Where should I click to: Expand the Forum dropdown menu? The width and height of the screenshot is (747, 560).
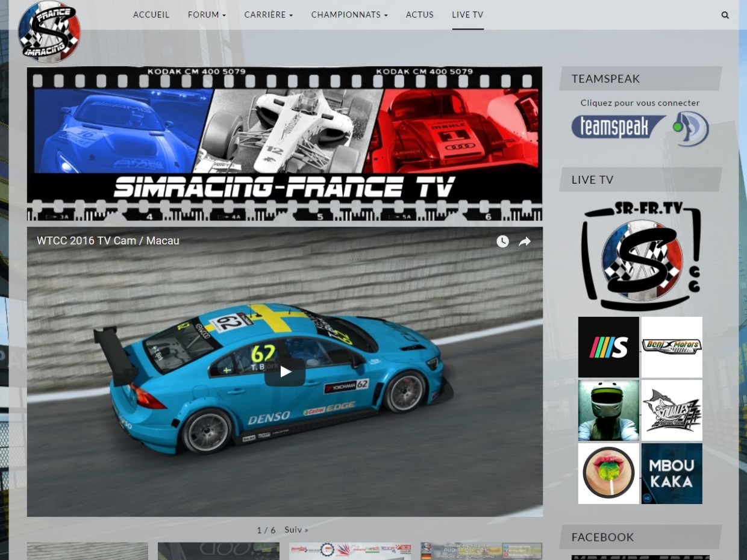[207, 14]
